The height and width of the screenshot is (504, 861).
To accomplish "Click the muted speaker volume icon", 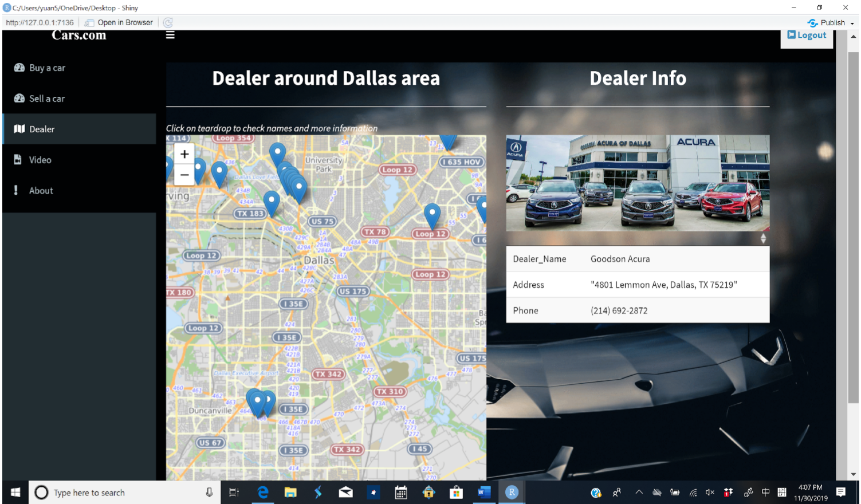I will tap(710, 492).
